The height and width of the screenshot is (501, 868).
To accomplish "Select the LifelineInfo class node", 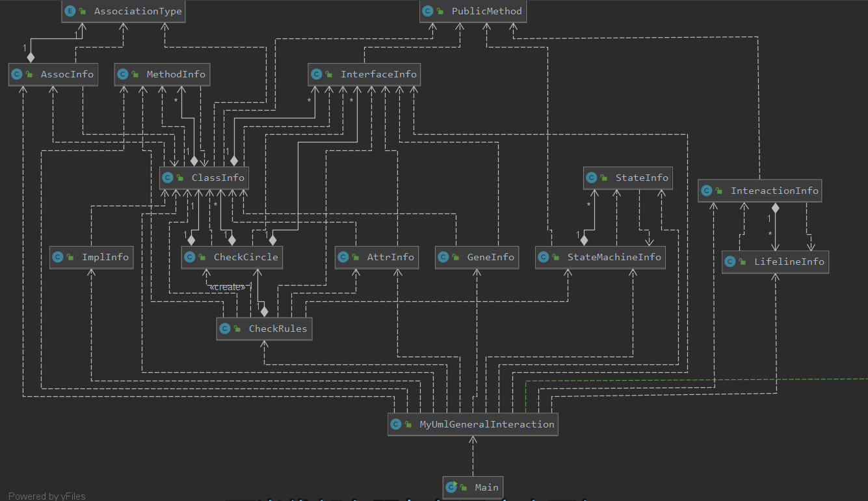I will click(775, 262).
